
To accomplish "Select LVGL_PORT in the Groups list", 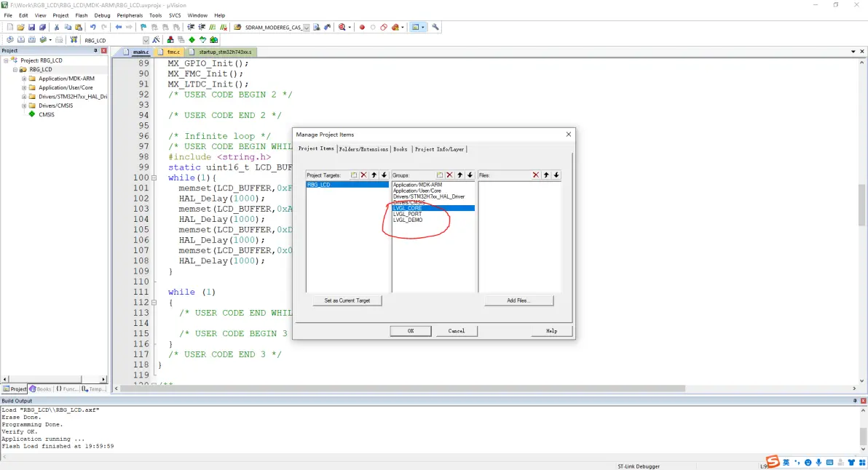I will (407, 214).
